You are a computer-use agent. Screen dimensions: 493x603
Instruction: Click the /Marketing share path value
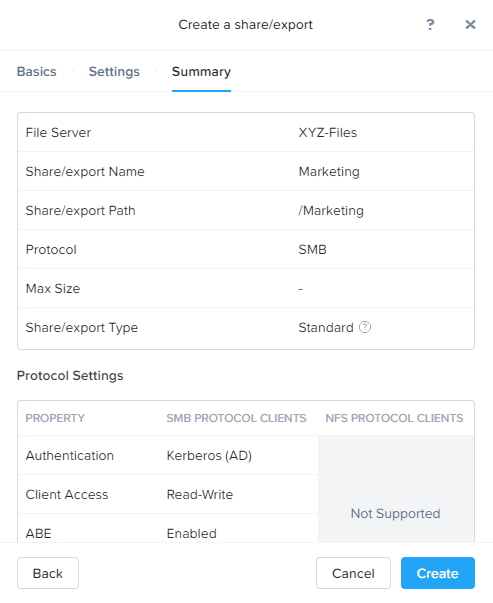point(331,211)
